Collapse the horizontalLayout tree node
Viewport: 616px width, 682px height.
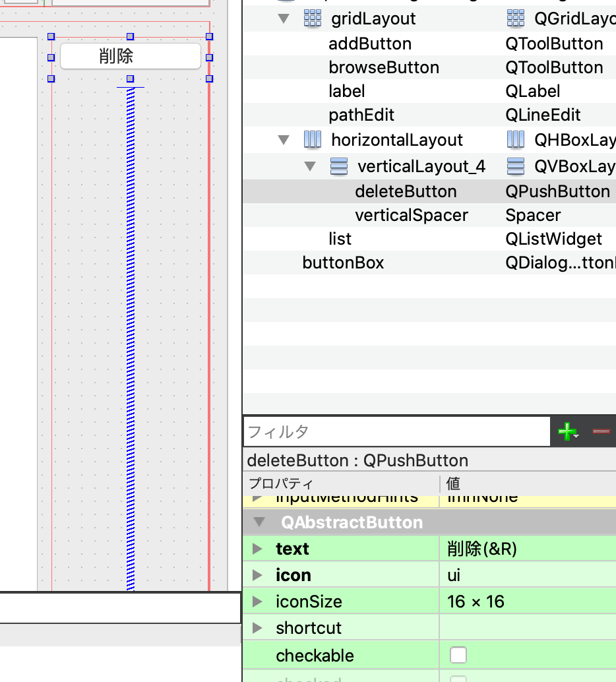coord(284,140)
